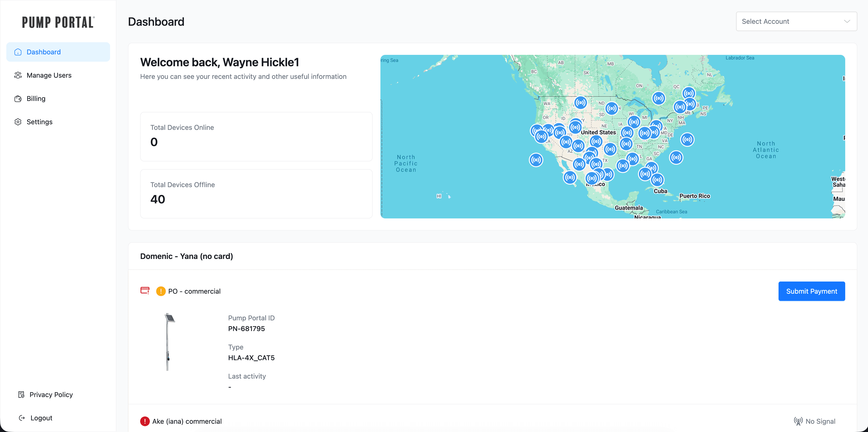The image size is (868, 432).
Task: Click red alert icon beside Ake (iana) commercial
Action: click(x=145, y=421)
